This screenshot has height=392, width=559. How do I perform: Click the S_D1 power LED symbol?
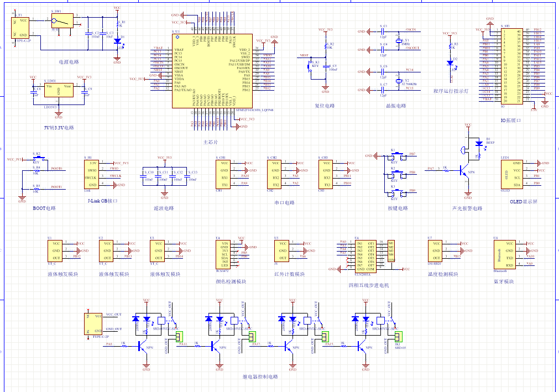click(x=117, y=41)
